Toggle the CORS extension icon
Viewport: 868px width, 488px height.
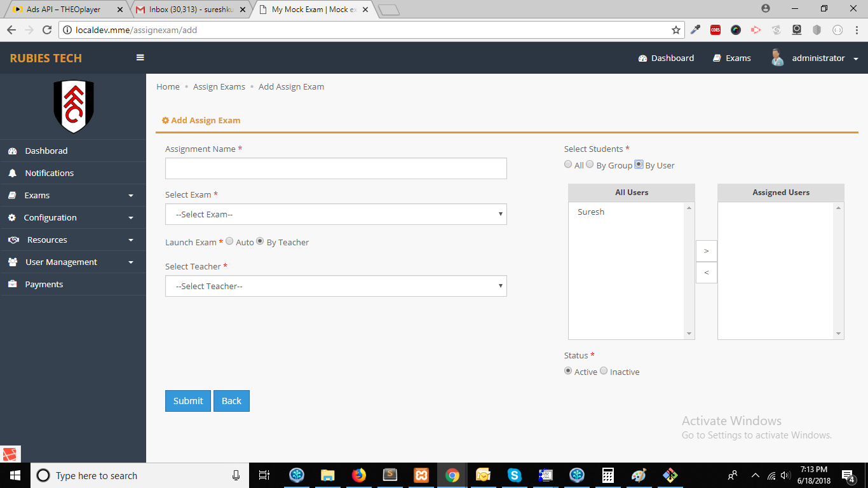(715, 30)
